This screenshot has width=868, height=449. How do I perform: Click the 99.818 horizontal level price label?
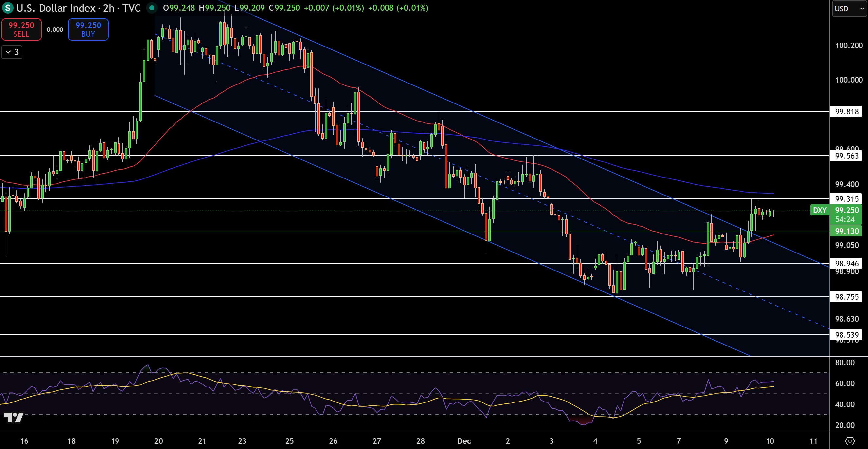coord(847,112)
